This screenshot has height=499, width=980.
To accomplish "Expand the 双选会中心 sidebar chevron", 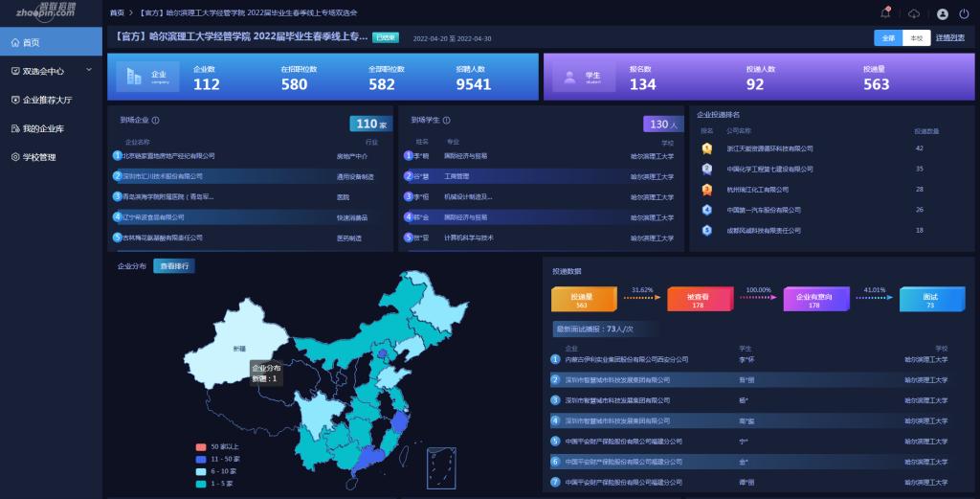I will coord(89,70).
